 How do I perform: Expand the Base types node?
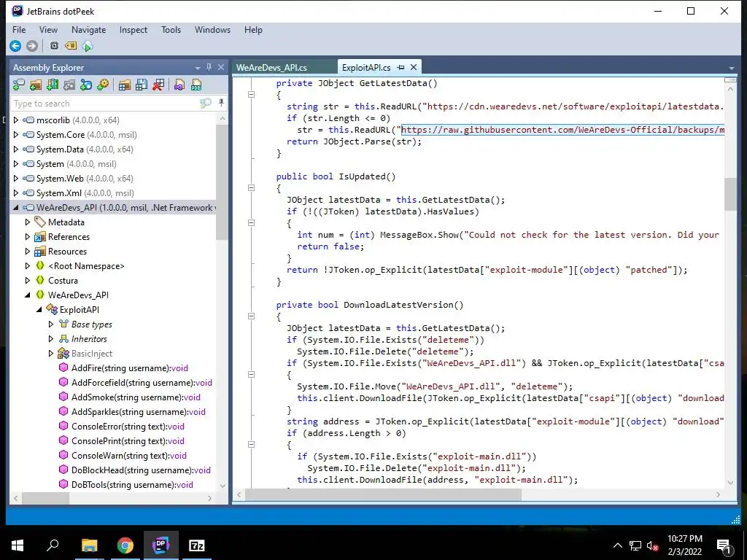point(51,324)
